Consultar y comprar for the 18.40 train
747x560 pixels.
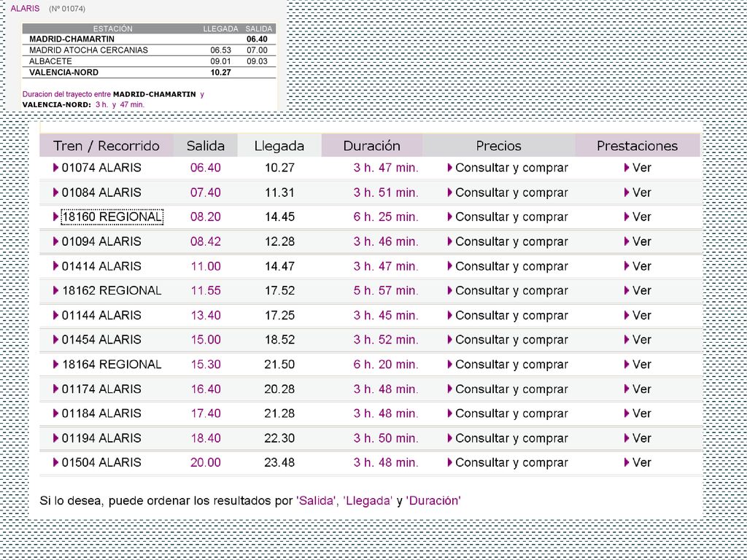pyautogui.click(x=511, y=438)
